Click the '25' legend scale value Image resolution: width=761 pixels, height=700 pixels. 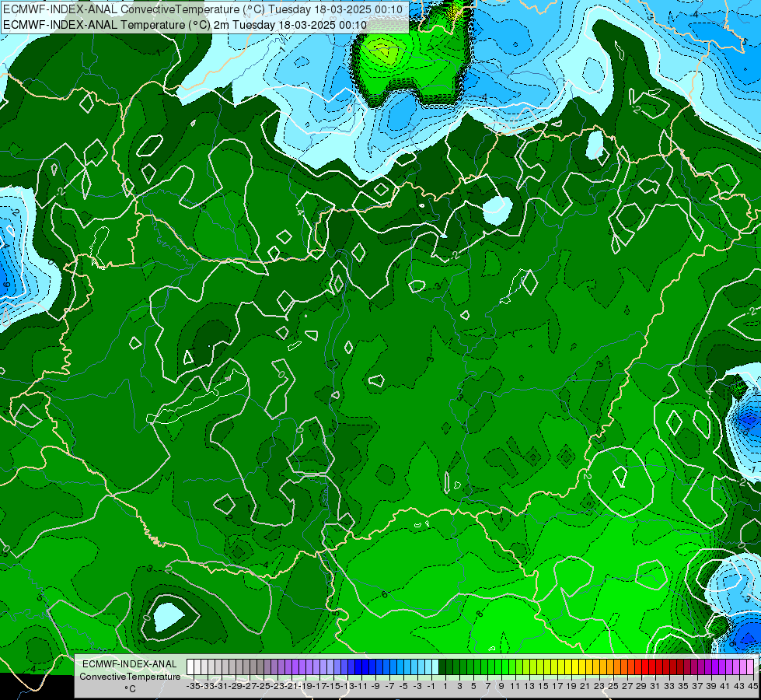[613, 686]
